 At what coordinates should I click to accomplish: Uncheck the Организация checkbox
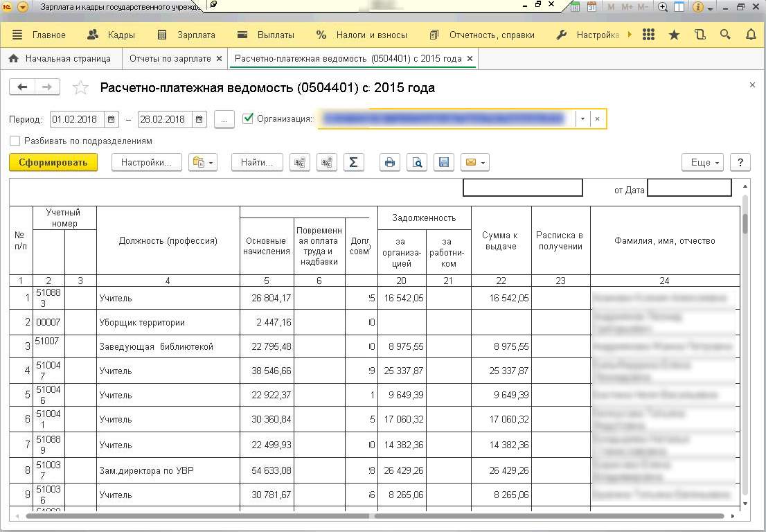248,118
